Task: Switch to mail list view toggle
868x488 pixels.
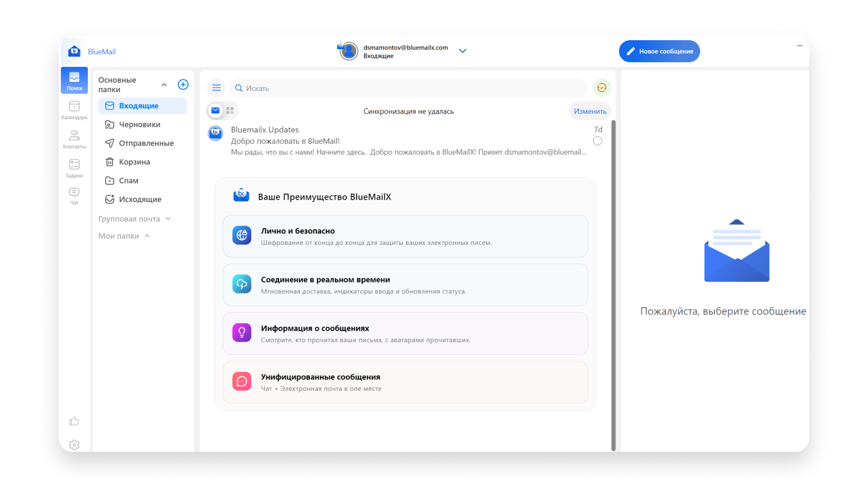Action: [215, 110]
